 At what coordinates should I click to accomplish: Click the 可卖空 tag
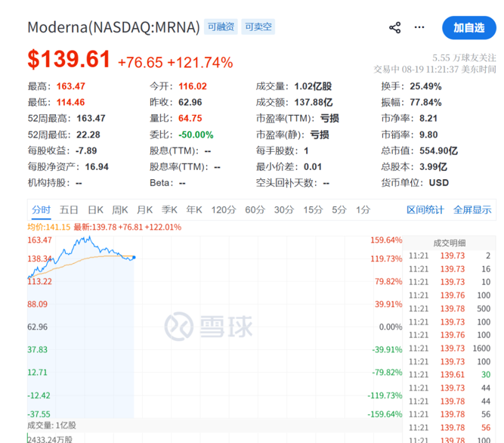click(258, 26)
